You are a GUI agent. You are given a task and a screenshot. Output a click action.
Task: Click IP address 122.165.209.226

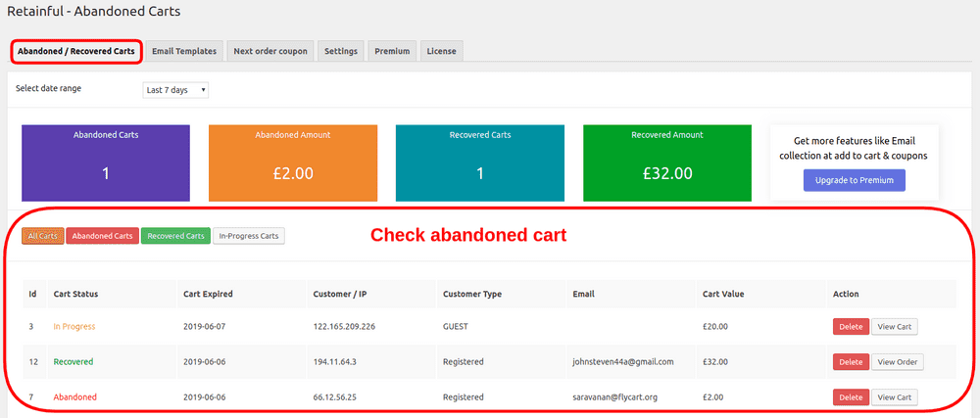pyautogui.click(x=344, y=326)
